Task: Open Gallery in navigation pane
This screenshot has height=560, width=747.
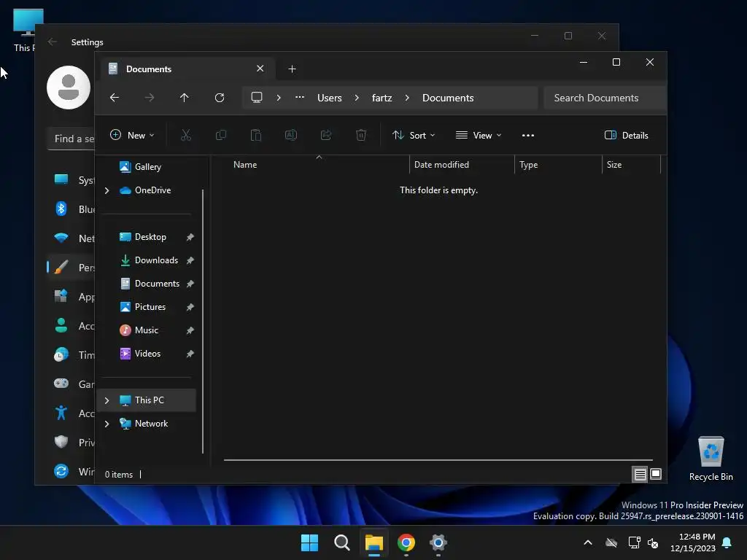Action: [147, 167]
